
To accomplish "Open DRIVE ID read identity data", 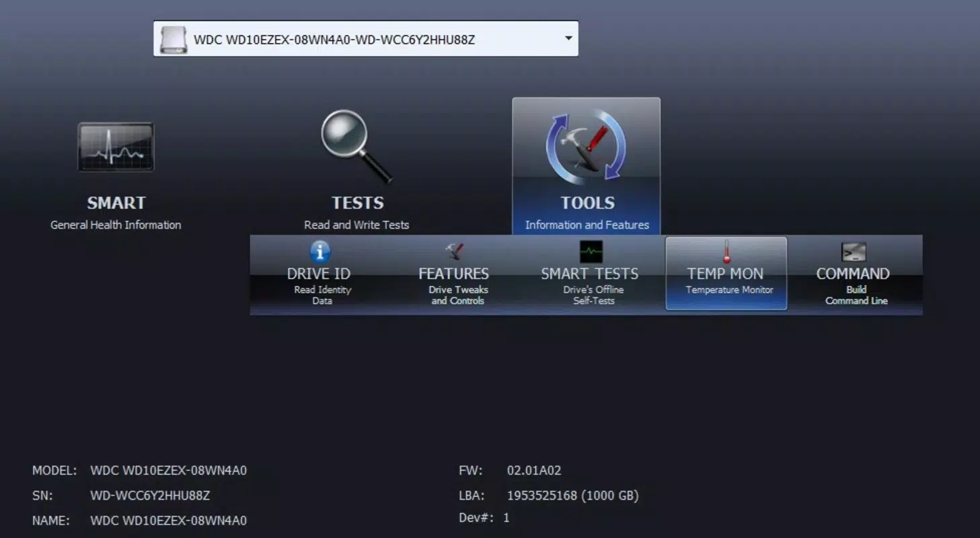I will 319,274.
